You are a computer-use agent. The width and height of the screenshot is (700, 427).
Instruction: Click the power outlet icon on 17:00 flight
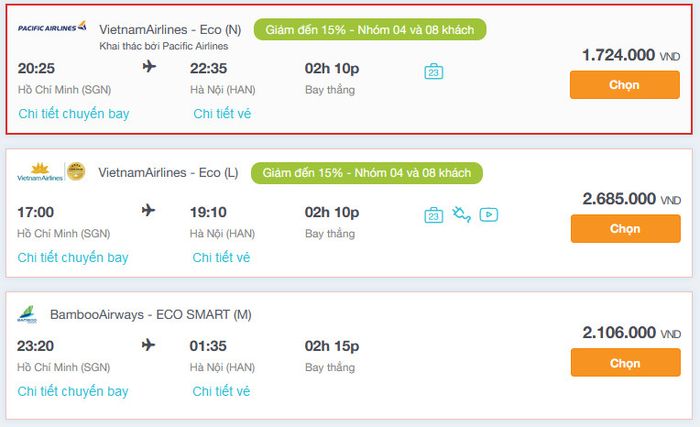click(461, 214)
